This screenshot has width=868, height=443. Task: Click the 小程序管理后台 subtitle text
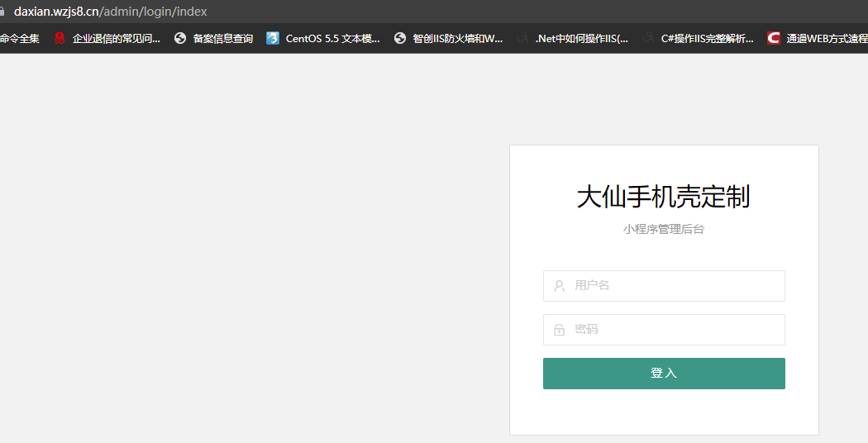663,229
